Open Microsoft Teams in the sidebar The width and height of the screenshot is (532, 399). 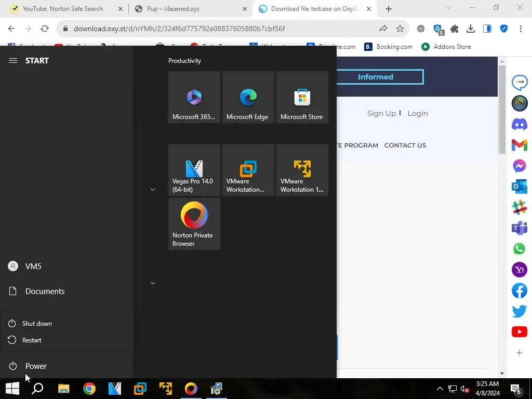pos(520,228)
